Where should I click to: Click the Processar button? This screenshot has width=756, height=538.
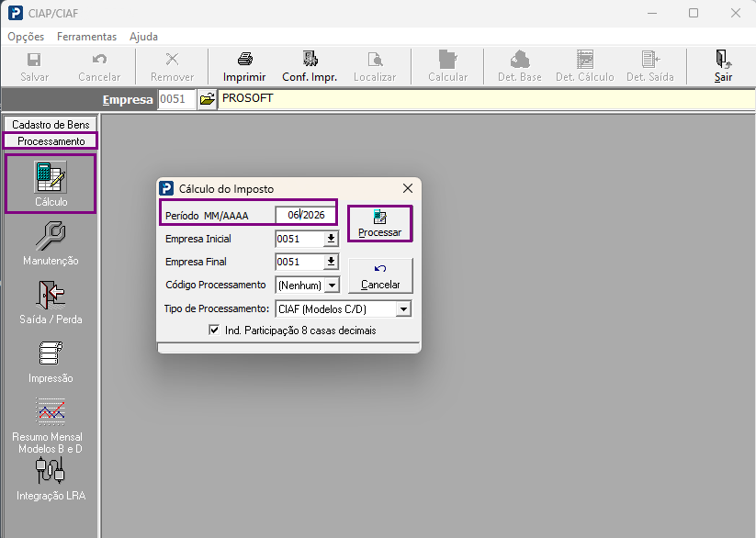tap(380, 224)
